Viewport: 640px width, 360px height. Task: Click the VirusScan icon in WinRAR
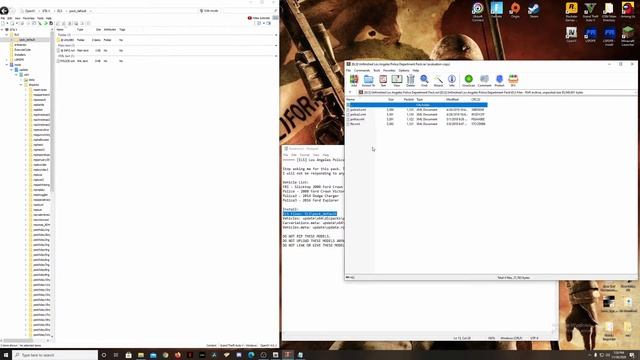tap(469, 80)
